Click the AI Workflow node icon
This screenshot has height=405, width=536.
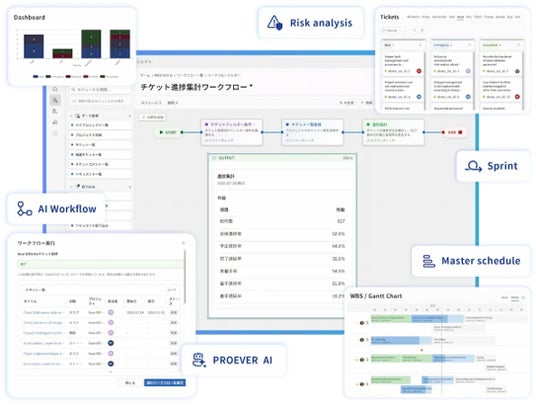[24, 208]
